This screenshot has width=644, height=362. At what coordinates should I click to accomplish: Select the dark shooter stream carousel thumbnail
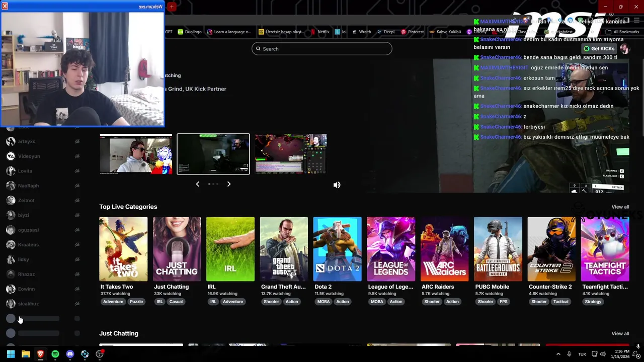pos(213,154)
